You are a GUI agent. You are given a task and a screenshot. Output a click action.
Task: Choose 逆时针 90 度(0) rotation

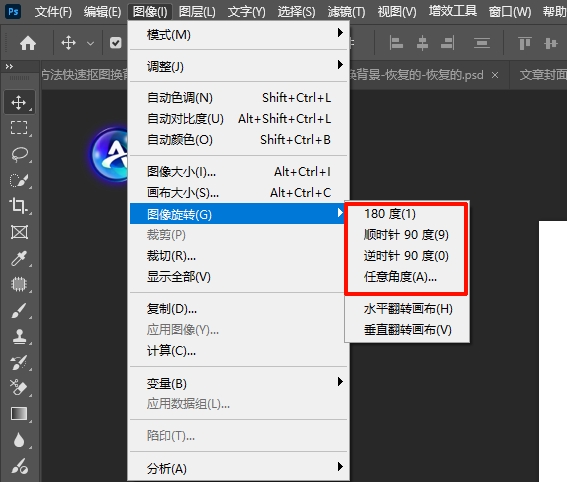point(406,256)
